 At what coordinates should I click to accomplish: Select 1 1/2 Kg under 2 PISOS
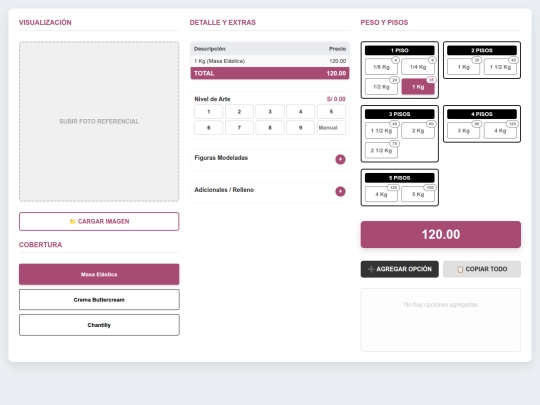[x=500, y=67]
